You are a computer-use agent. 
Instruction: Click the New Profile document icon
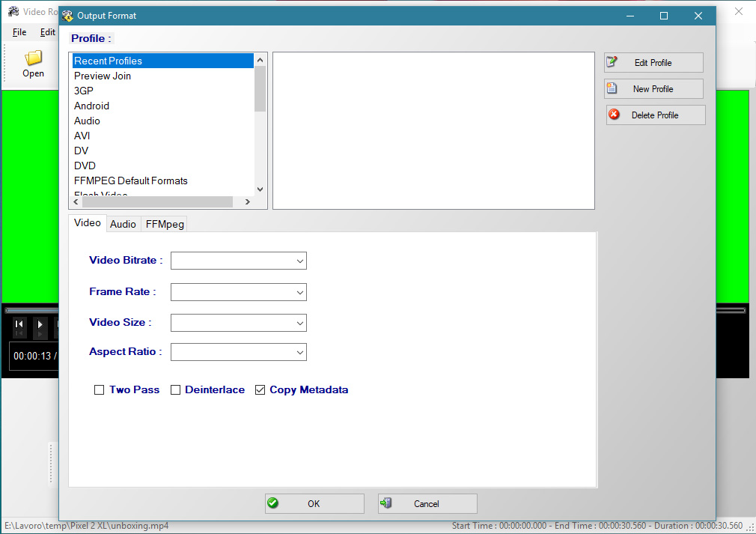tap(612, 88)
